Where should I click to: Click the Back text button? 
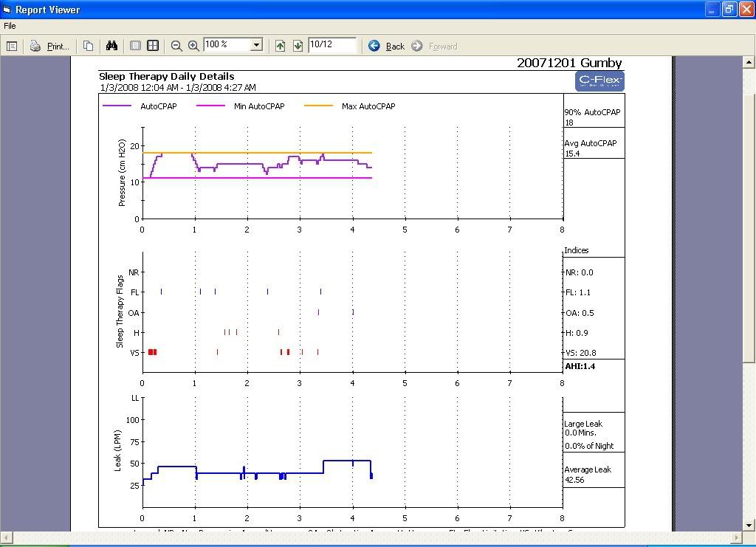click(x=396, y=47)
